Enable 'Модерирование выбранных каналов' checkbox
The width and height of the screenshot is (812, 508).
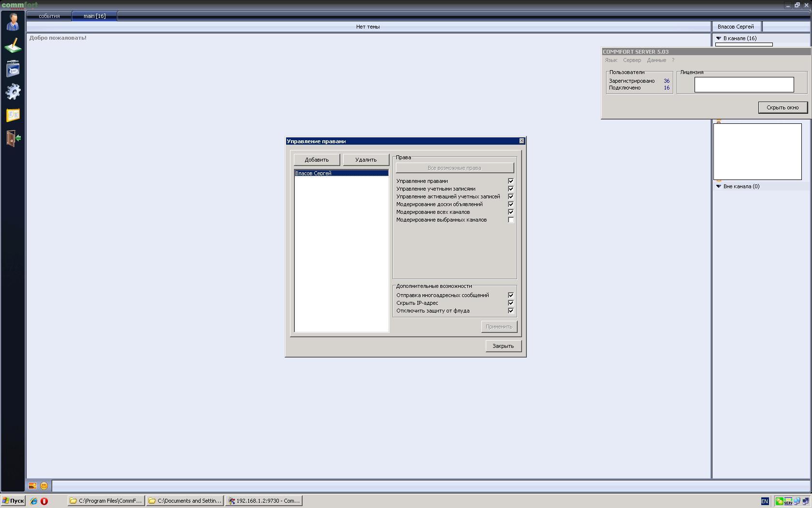point(510,220)
